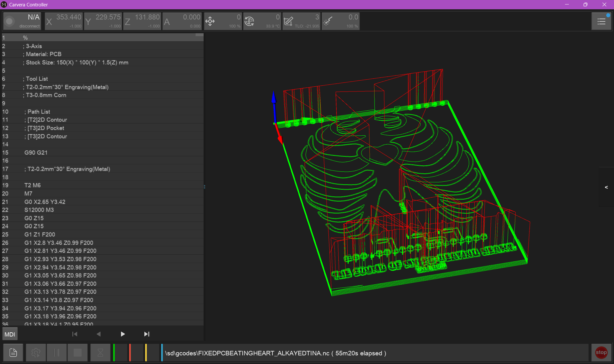Toggle the MDI mode button
The image size is (614, 364).
tap(10, 334)
